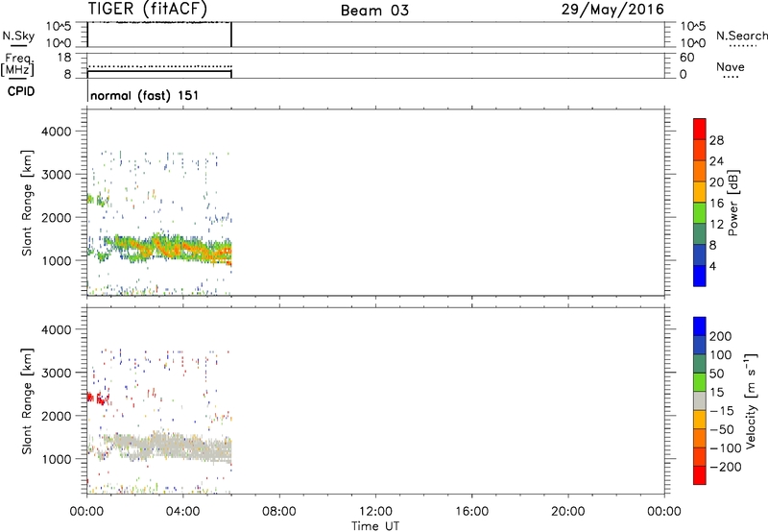
Task: Click the red velocity patch near 2400 km
Action: click(97, 399)
